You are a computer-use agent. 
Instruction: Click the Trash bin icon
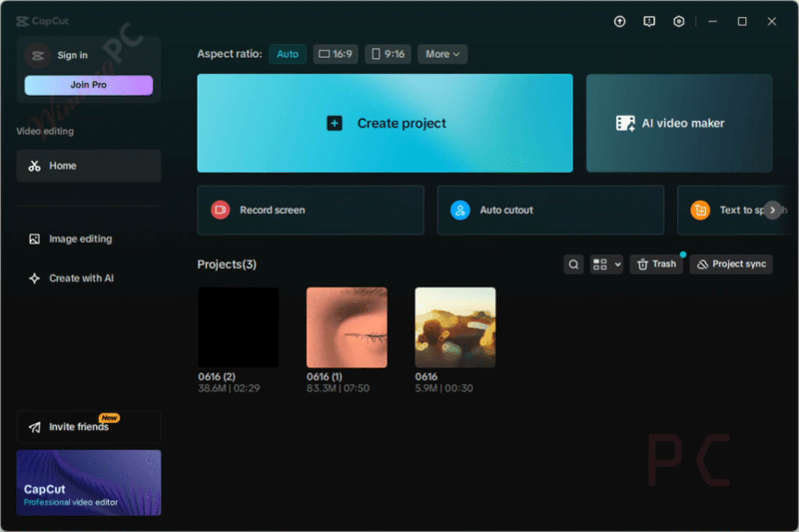click(x=643, y=264)
